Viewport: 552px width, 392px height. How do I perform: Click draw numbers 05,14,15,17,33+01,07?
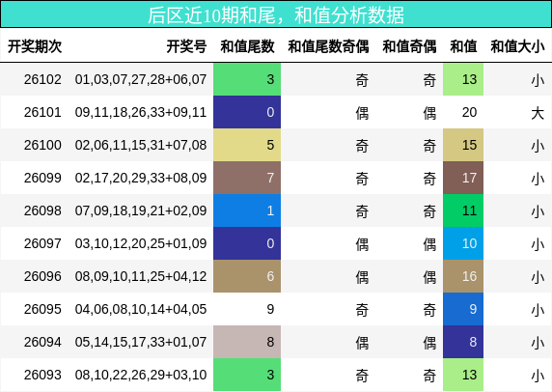(141, 342)
